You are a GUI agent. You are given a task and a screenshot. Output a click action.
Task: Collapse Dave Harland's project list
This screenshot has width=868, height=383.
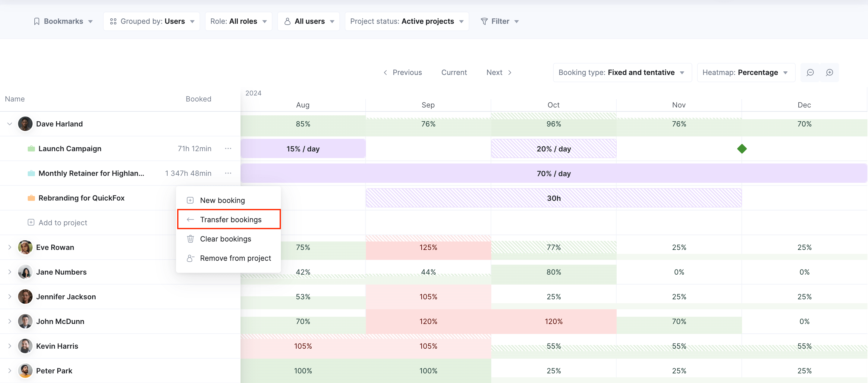pyautogui.click(x=10, y=124)
